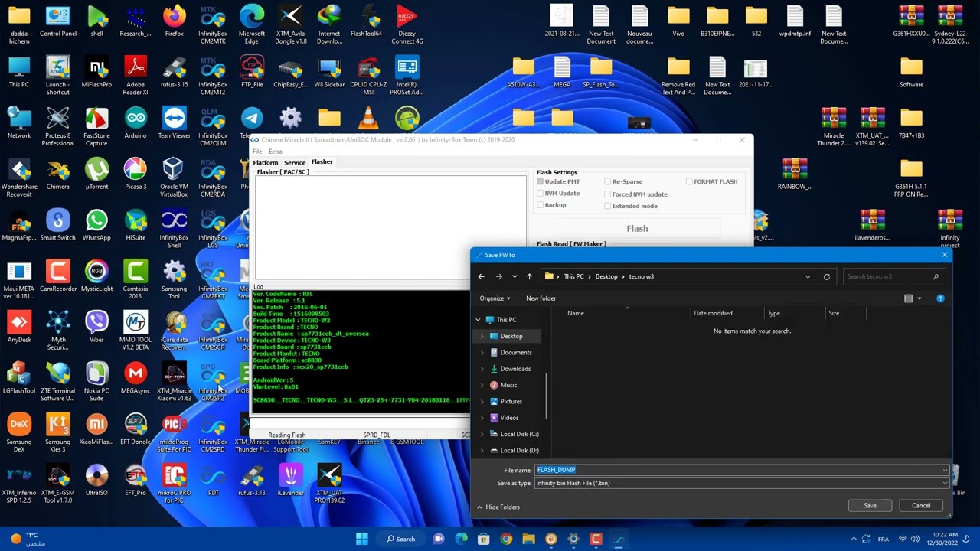Image resolution: width=980 pixels, height=551 pixels.
Task: Open the HiSuite desktop icon
Action: (136, 225)
